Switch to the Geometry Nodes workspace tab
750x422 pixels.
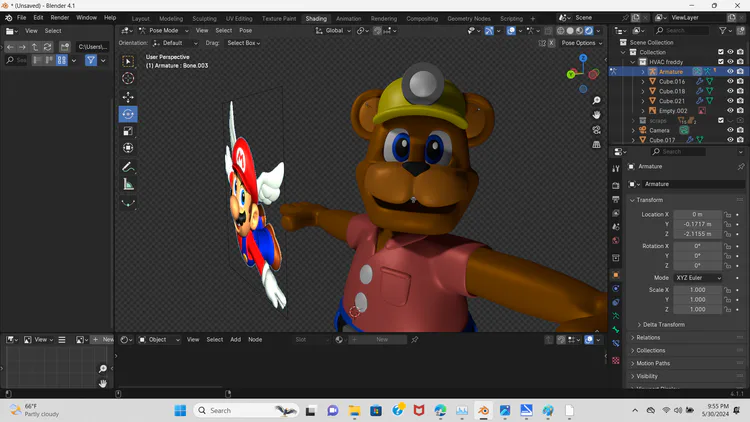[x=469, y=19]
